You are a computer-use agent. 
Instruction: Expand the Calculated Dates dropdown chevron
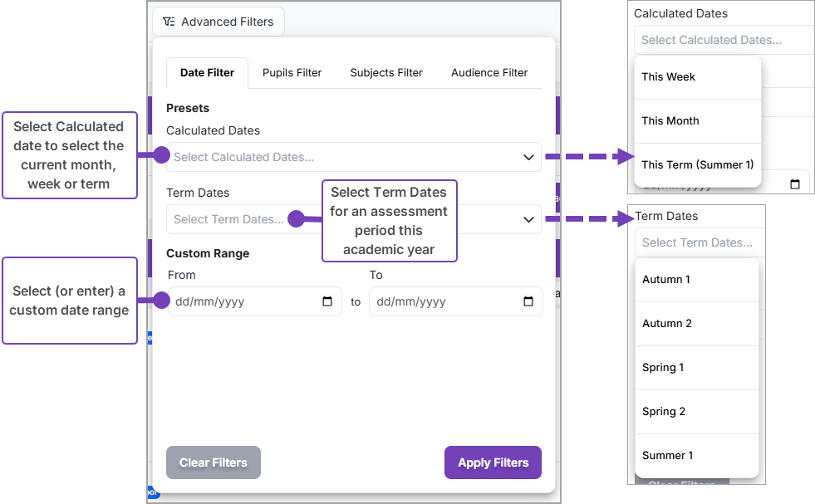click(528, 157)
